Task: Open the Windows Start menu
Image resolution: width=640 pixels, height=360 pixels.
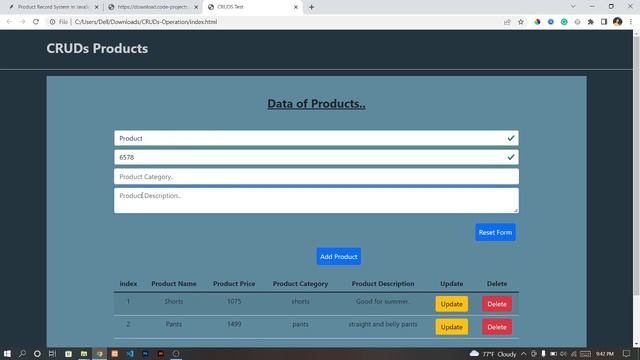Action: click(x=7, y=353)
